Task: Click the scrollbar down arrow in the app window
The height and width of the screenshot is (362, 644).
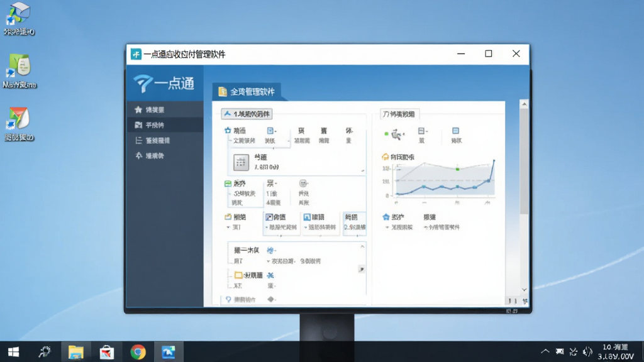Action: tap(524, 290)
